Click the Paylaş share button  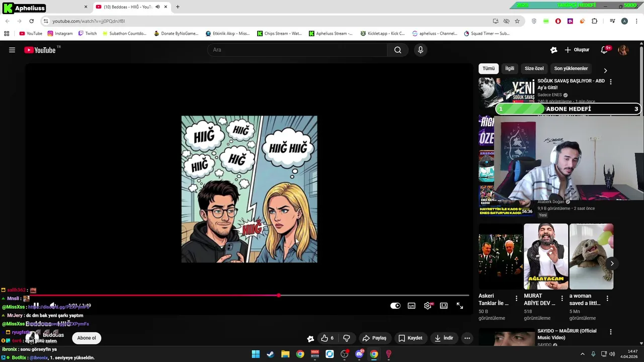tap(374, 338)
